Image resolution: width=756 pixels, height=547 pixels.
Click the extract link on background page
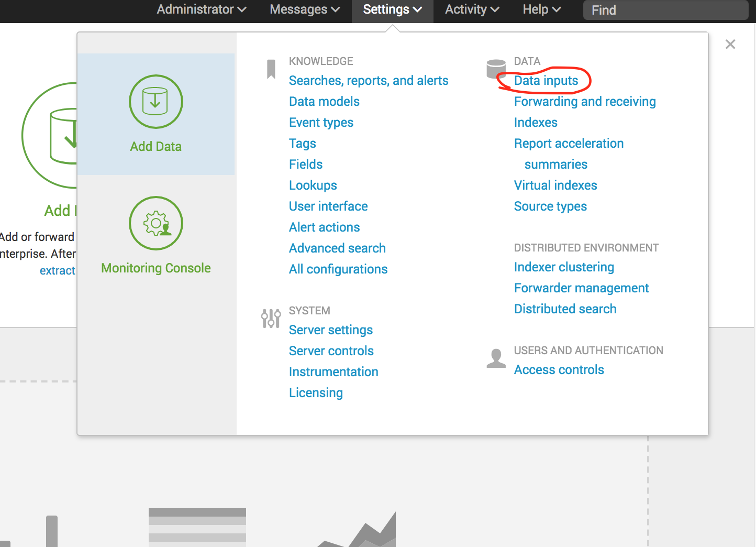pyautogui.click(x=58, y=271)
